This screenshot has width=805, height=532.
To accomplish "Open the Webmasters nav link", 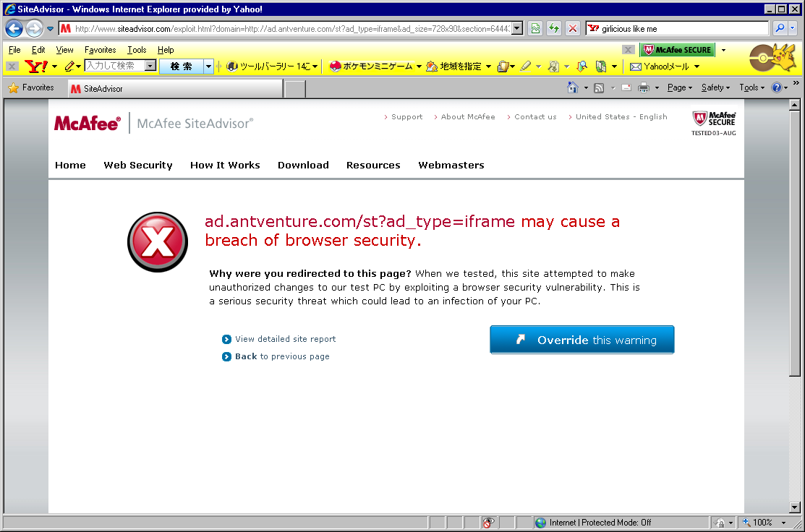I will [451, 166].
